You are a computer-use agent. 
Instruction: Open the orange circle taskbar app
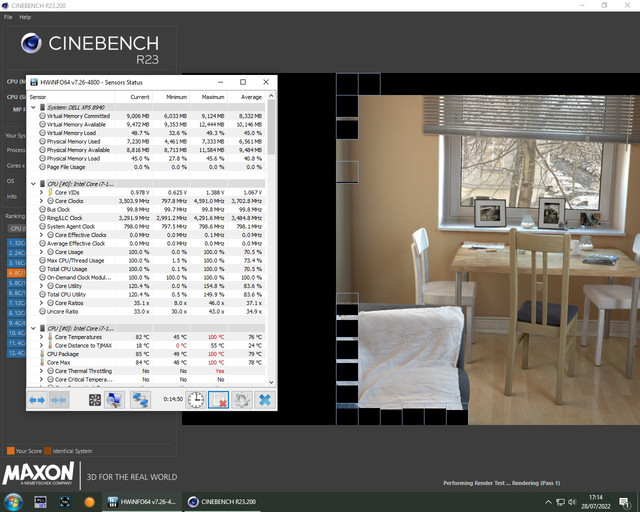[x=89, y=502]
